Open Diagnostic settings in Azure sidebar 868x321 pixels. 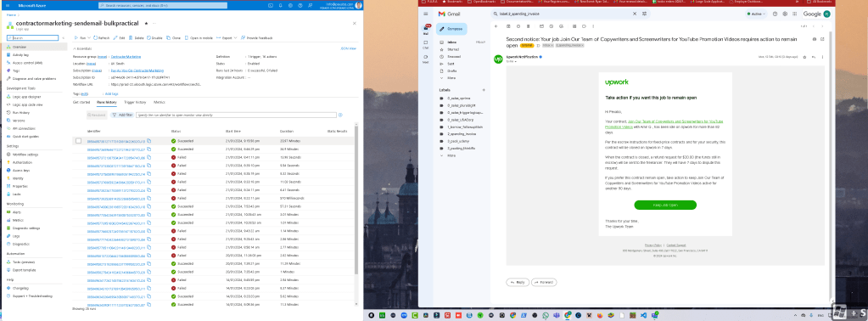23,228
